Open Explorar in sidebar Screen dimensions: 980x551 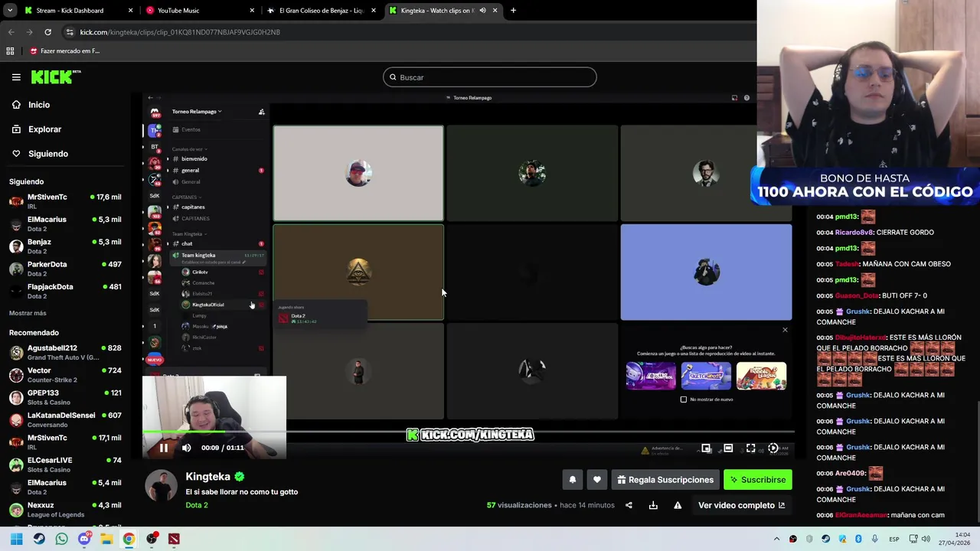[37, 129]
